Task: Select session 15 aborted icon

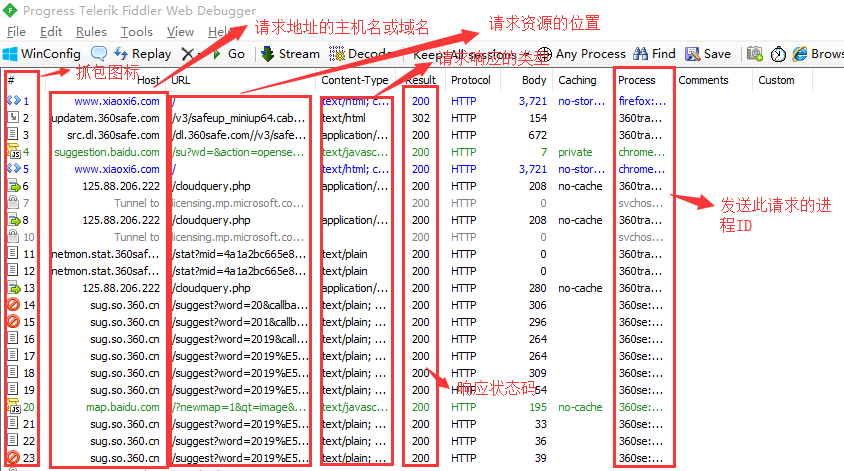Action: pyautogui.click(x=13, y=322)
